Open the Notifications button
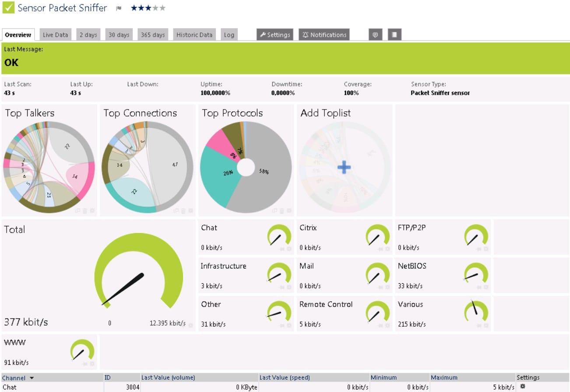The image size is (570, 392). pos(324,35)
